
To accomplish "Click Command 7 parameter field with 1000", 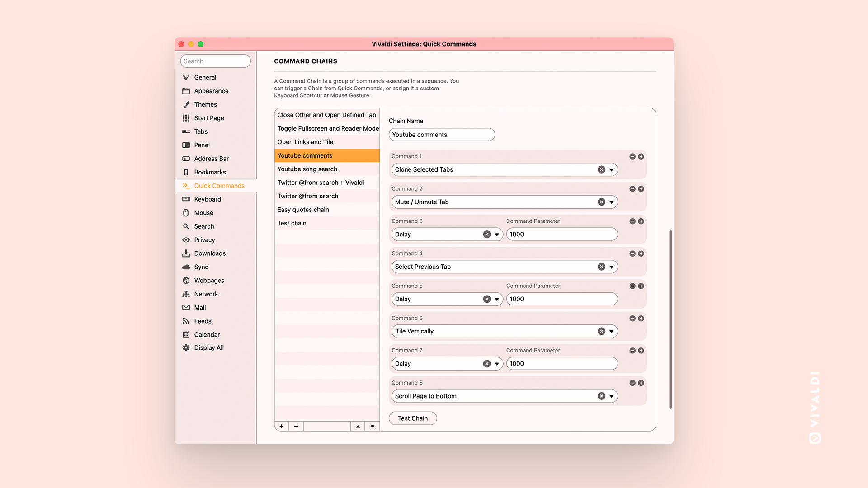I will [x=562, y=364].
